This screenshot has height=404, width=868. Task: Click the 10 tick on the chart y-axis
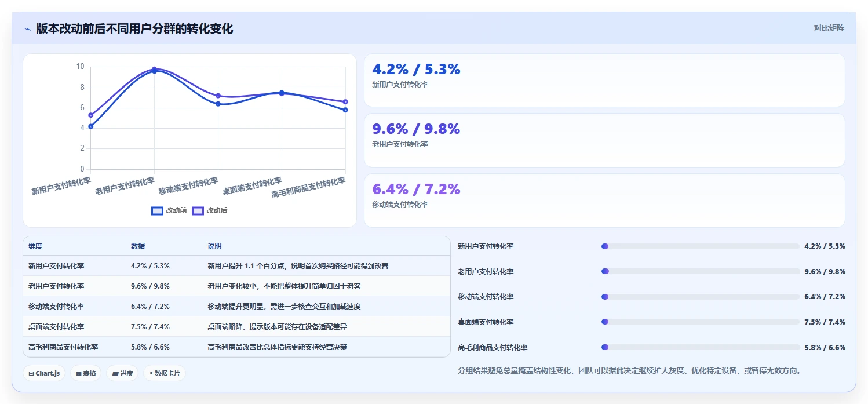click(81, 67)
